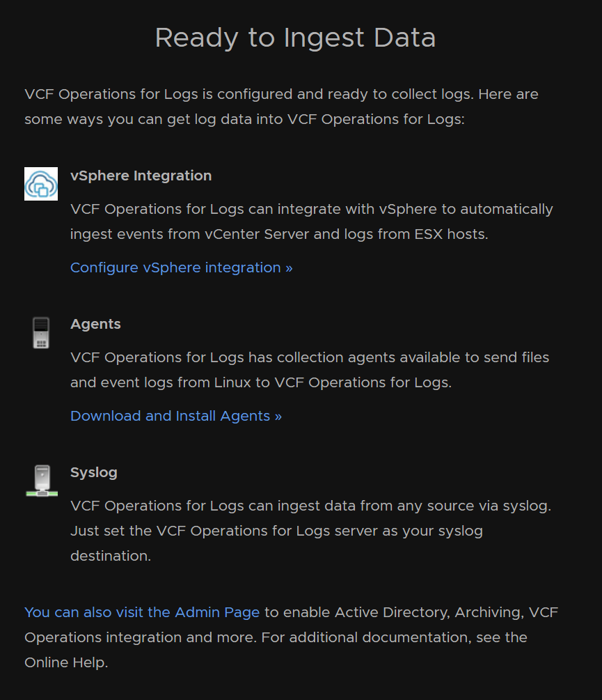Click the Syslog section heading
The width and height of the screenshot is (602, 700).
(94, 472)
